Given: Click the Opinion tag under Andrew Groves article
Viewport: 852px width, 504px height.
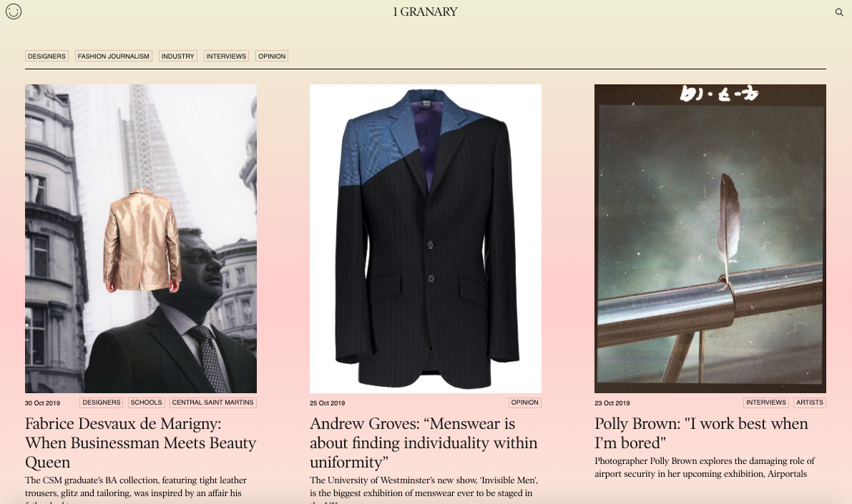Looking at the screenshot, I should tap(525, 402).
